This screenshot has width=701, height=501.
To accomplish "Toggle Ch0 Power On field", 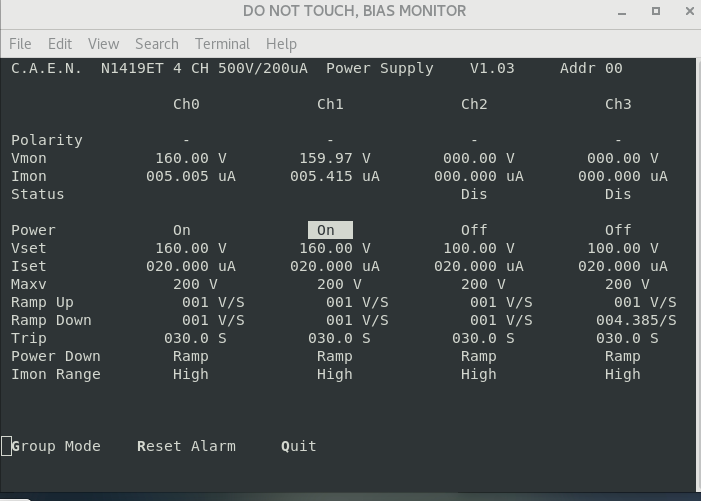I will [x=182, y=230].
